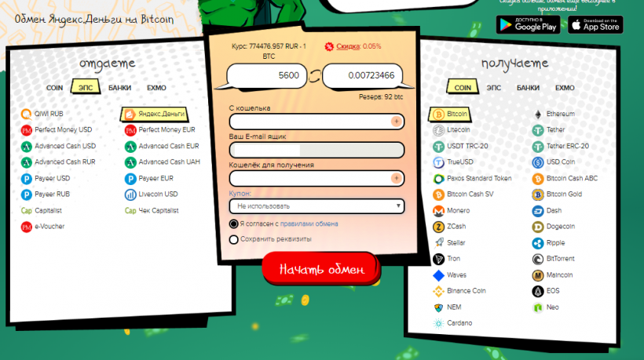Click receive amount field 0.00723466

pyautogui.click(x=362, y=75)
